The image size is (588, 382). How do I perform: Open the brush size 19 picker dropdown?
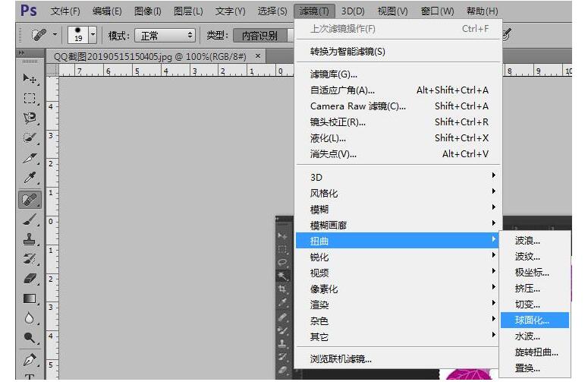(x=93, y=35)
